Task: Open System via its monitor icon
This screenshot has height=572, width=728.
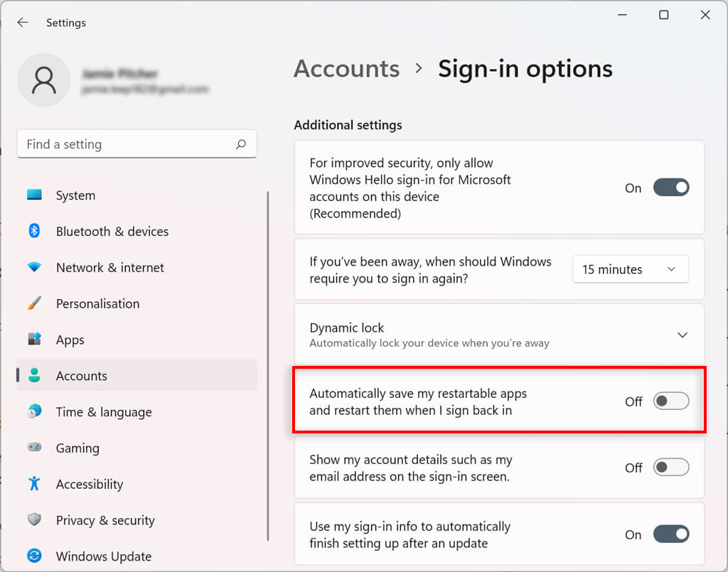Action: tap(34, 195)
